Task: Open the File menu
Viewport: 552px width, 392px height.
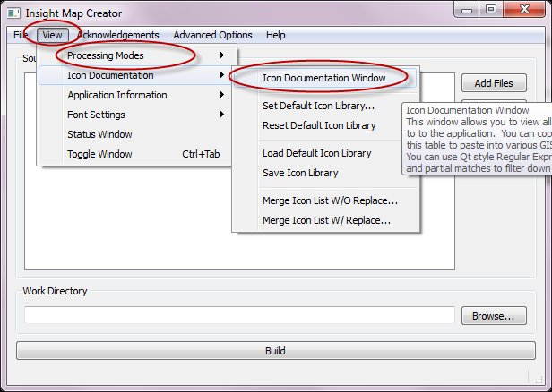Action: click(21, 35)
